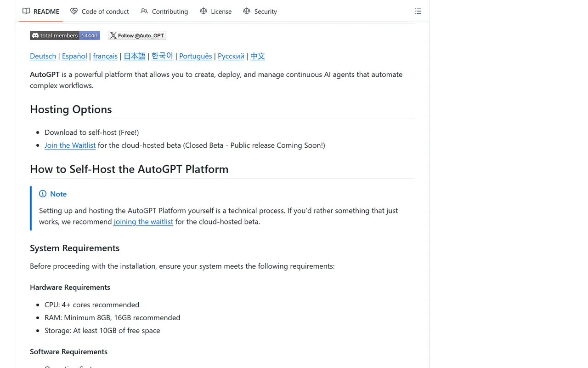Open the Español translation link
The width and height of the screenshot is (588, 368).
pyautogui.click(x=74, y=56)
